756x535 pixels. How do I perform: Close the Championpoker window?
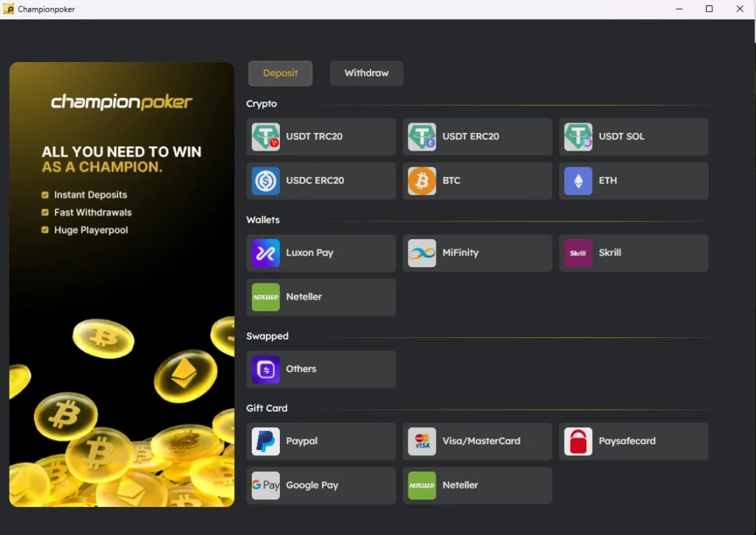740,9
